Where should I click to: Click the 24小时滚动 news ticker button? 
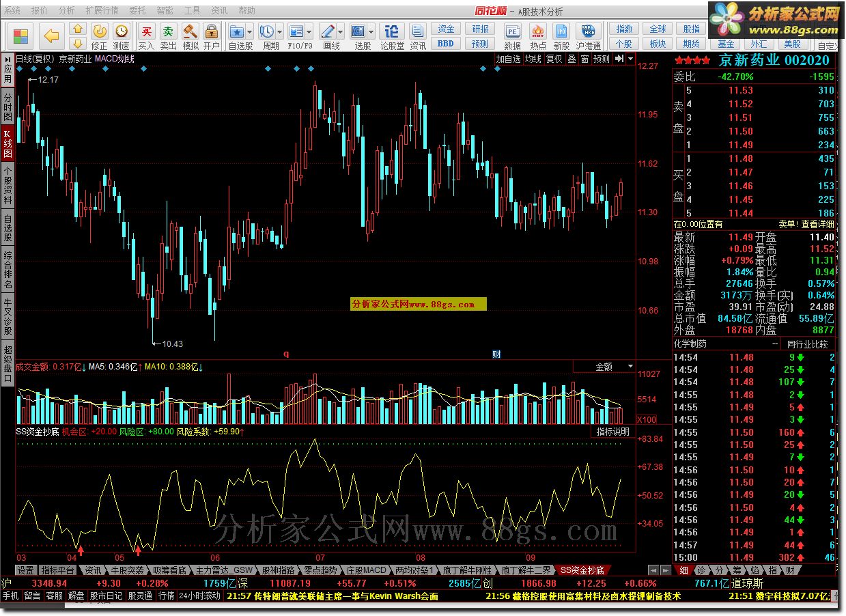(199, 596)
